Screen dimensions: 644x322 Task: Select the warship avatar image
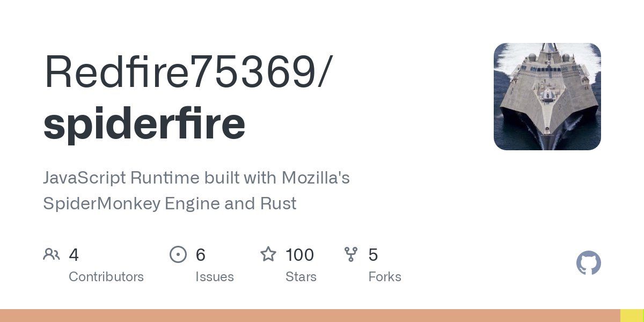click(x=547, y=97)
